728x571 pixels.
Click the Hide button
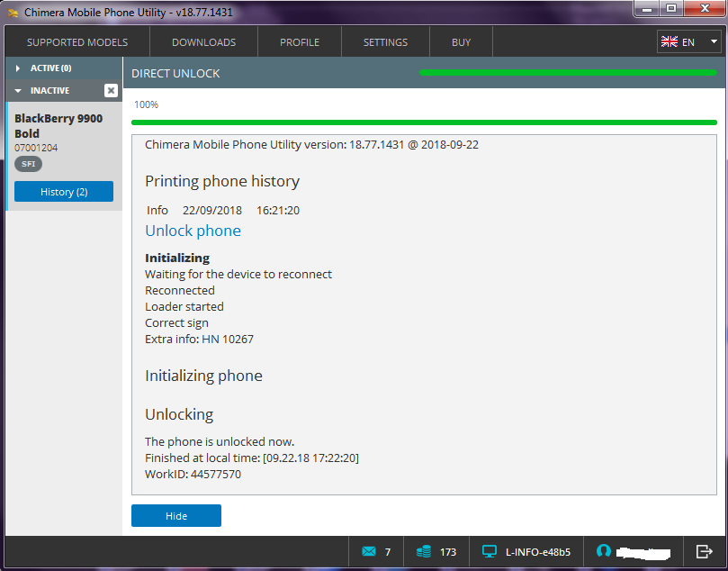point(176,516)
